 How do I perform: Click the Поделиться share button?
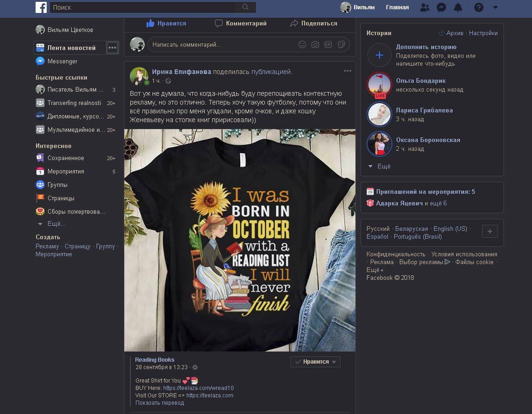coord(314,23)
